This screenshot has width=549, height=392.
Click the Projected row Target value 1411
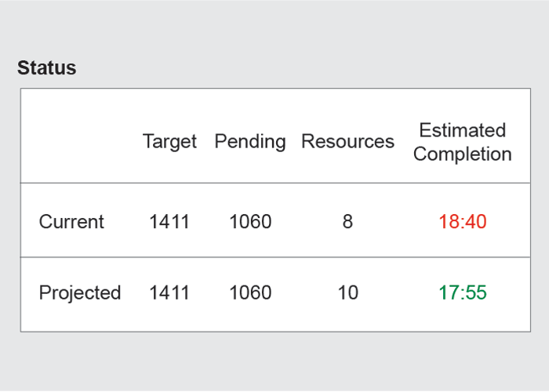pos(169,292)
